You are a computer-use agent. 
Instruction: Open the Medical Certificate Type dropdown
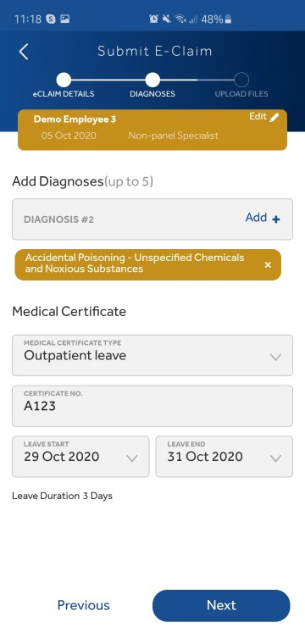(x=152, y=355)
